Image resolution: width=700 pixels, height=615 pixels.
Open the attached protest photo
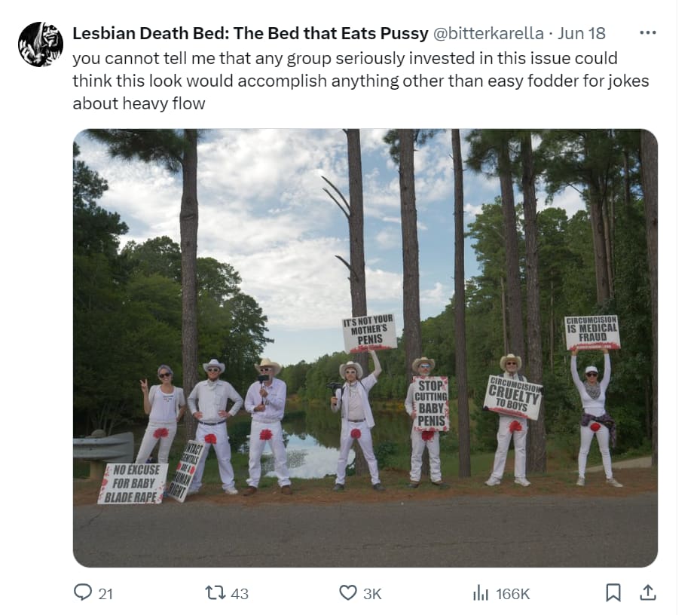365,348
